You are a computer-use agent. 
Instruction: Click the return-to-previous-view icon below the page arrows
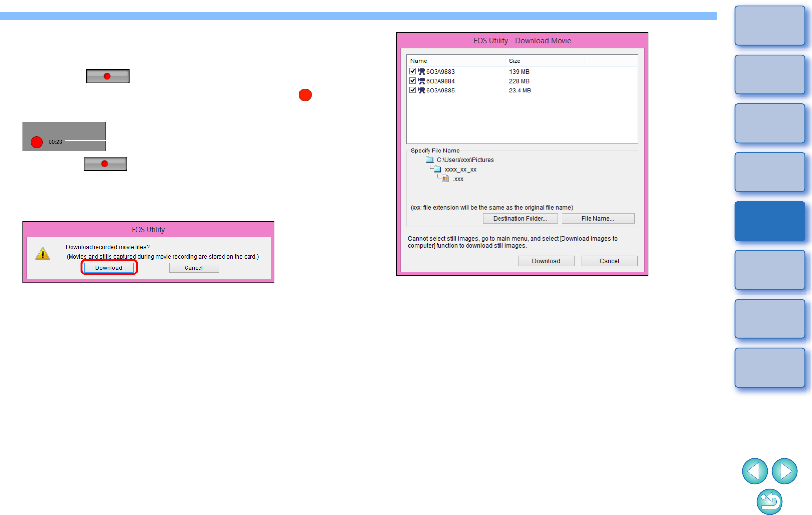coord(770,502)
